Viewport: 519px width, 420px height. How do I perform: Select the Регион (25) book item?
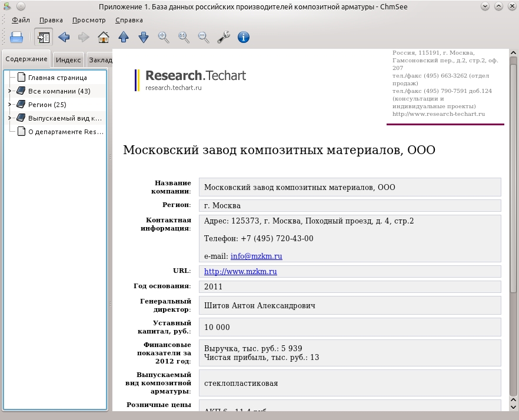47,105
